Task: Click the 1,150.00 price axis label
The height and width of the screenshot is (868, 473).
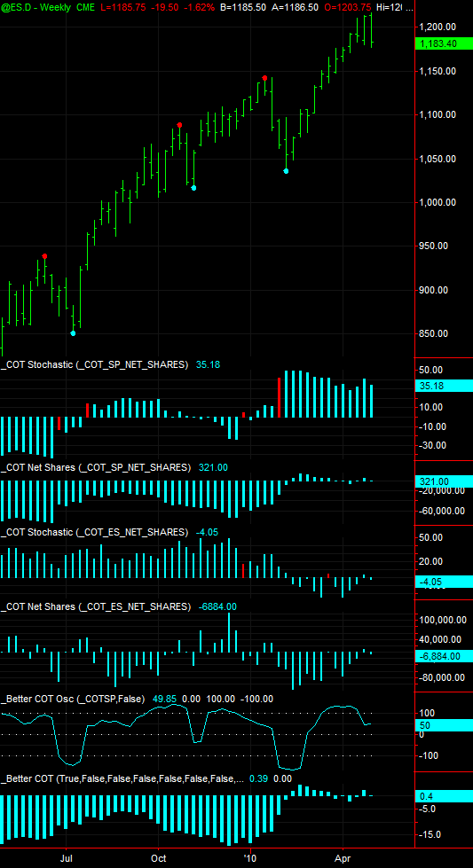Action: pyautogui.click(x=438, y=71)
